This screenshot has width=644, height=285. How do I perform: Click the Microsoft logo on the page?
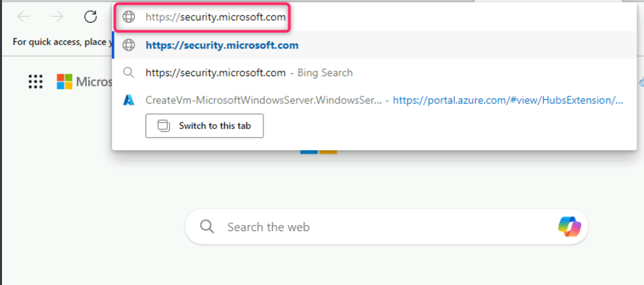65,82
